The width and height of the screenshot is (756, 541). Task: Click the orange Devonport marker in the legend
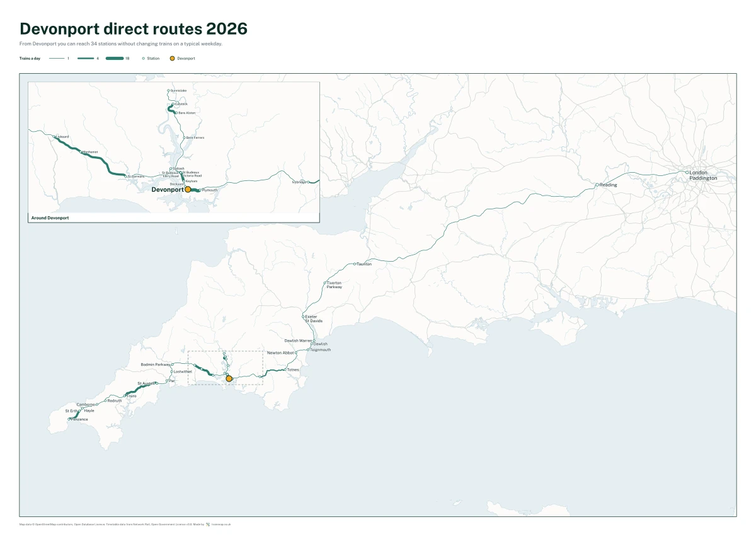tap(172, 58)
